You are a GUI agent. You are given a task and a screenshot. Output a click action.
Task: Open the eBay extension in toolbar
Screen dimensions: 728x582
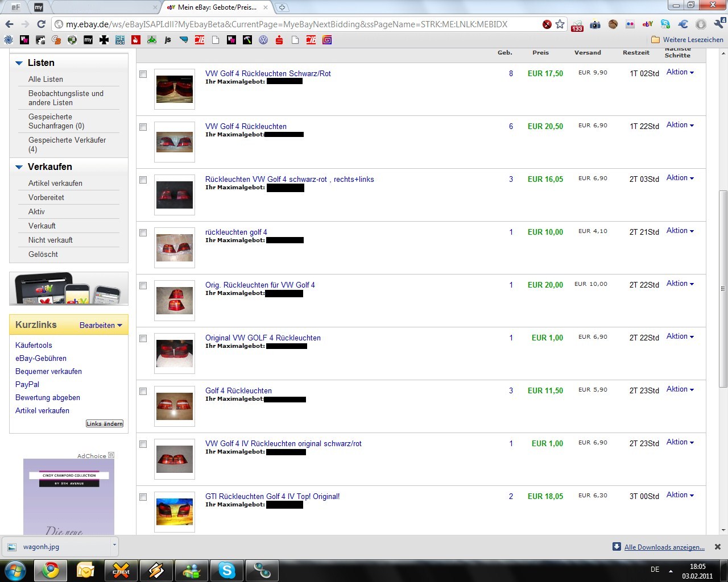(x=647, y=24)
